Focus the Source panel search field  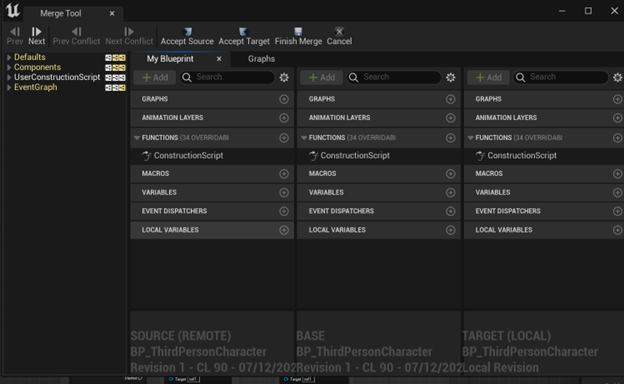[227, 77]
